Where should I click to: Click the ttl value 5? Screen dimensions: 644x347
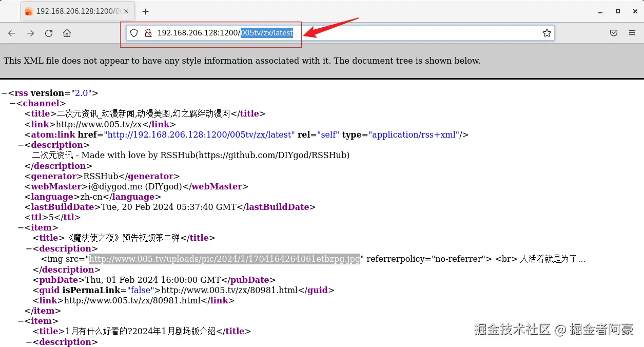point(51,218)
